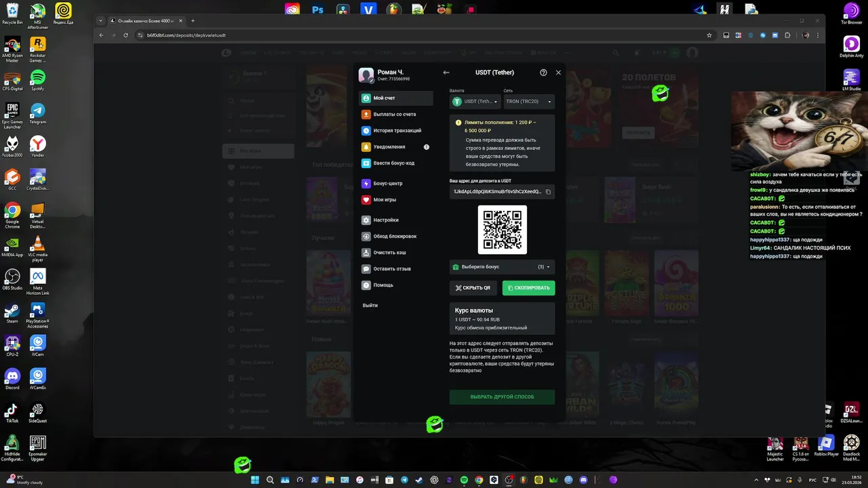Reload the page in the browser
This screenshot has height=488, width=868.
point(125,35)
